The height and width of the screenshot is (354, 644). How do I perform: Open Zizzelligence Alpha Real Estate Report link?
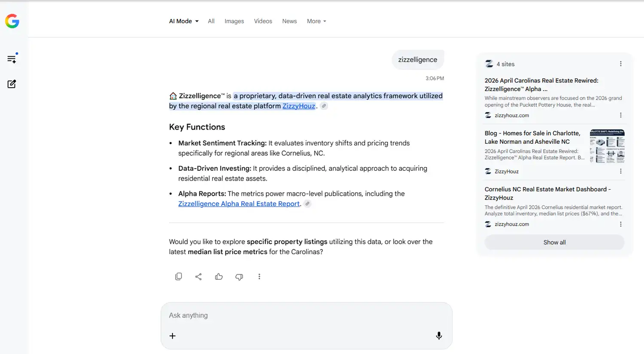coord(239,204)
